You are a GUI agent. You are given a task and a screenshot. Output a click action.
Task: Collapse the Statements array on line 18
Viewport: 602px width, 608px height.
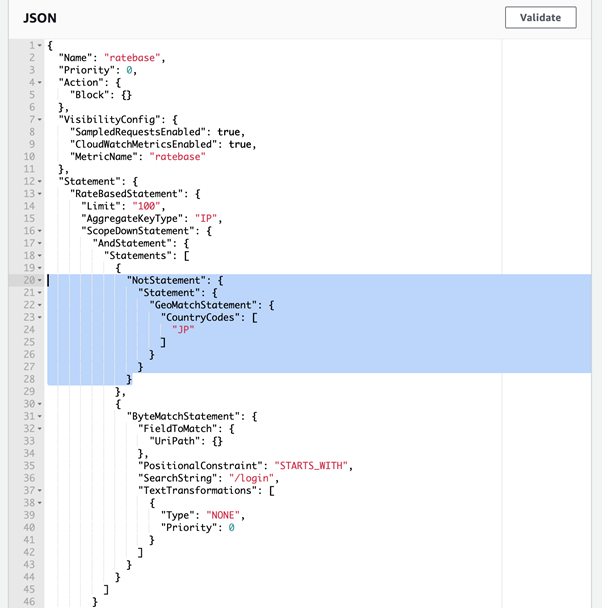(39, 255)
